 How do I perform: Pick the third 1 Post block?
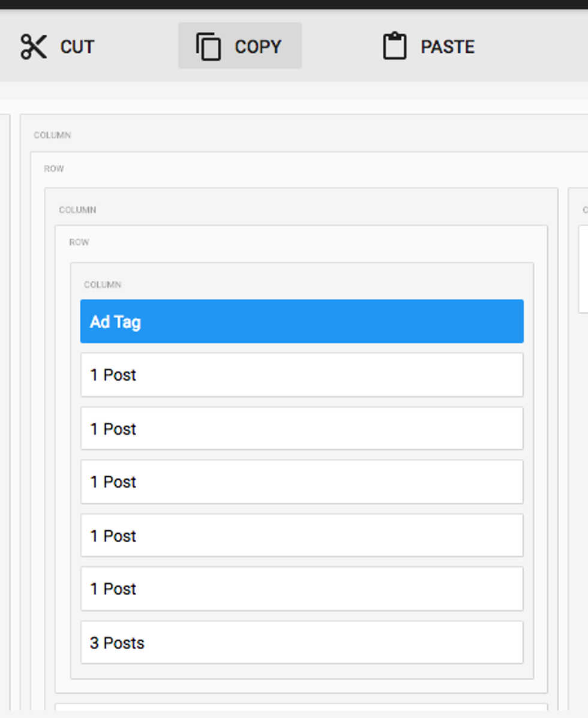(302, 482)
